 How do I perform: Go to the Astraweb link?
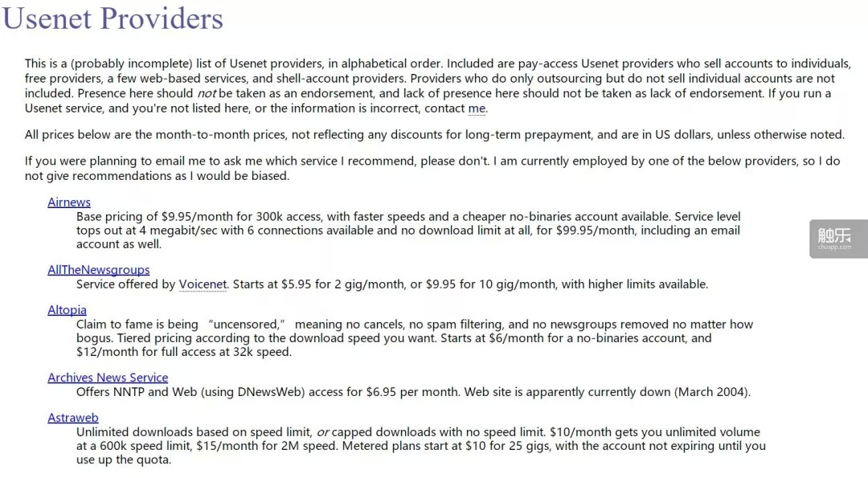[73, 418]
